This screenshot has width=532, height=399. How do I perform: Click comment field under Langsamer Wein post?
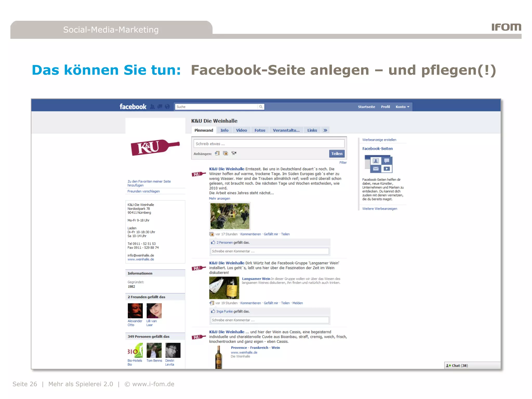click(x=270, y=320)
